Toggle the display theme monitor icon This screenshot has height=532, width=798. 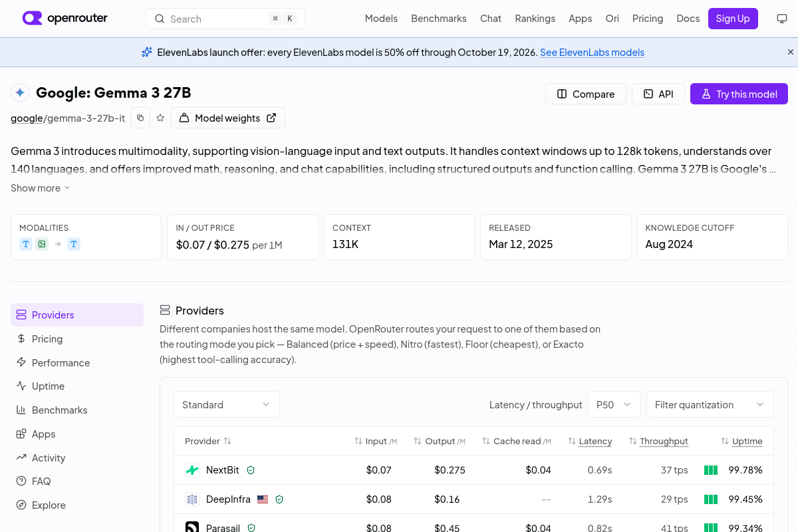pos(782,19)
